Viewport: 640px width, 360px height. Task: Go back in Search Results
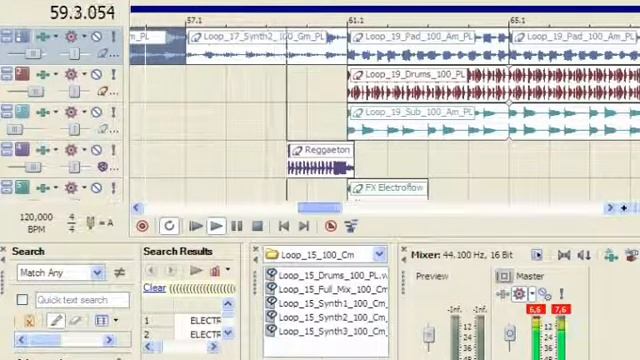[151, 270]
